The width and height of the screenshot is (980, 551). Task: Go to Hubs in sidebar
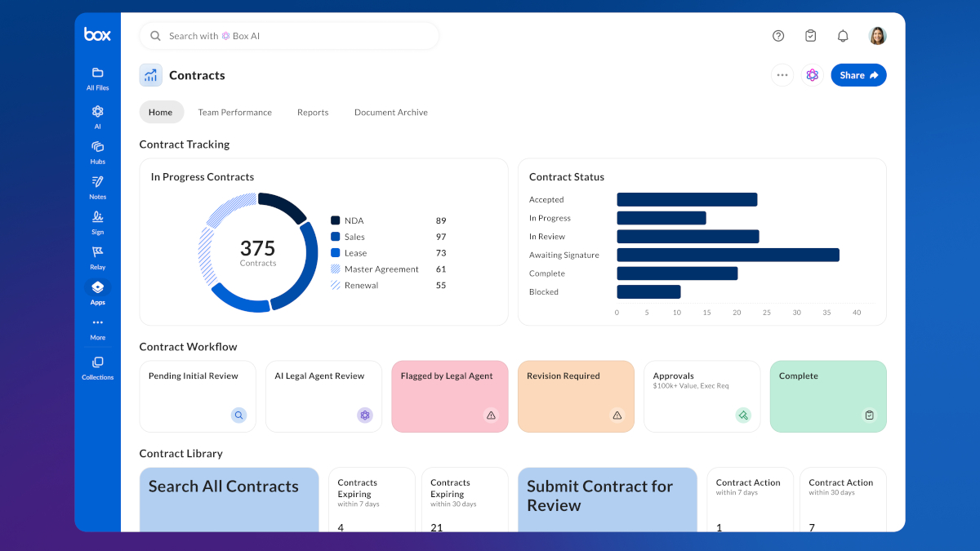97,152
